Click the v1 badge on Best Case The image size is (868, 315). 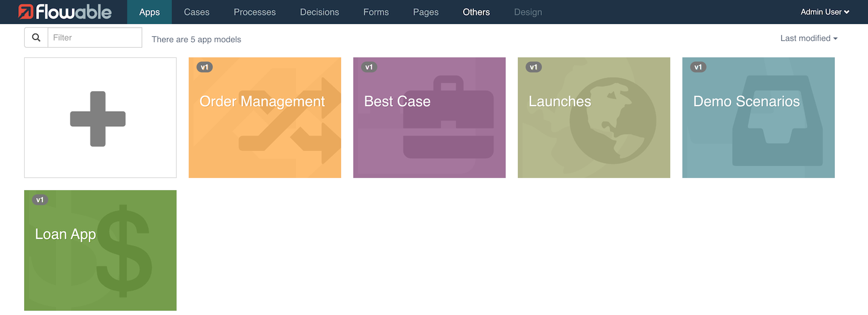coord(369,67)
